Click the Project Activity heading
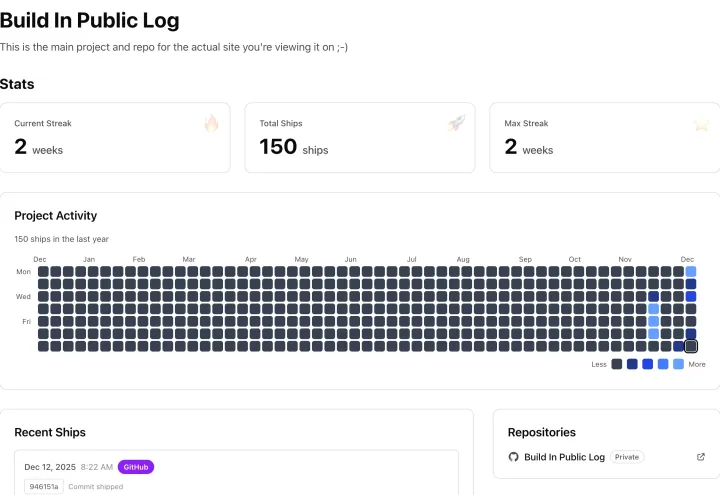 pyautogui.click(x=56, y=215)
